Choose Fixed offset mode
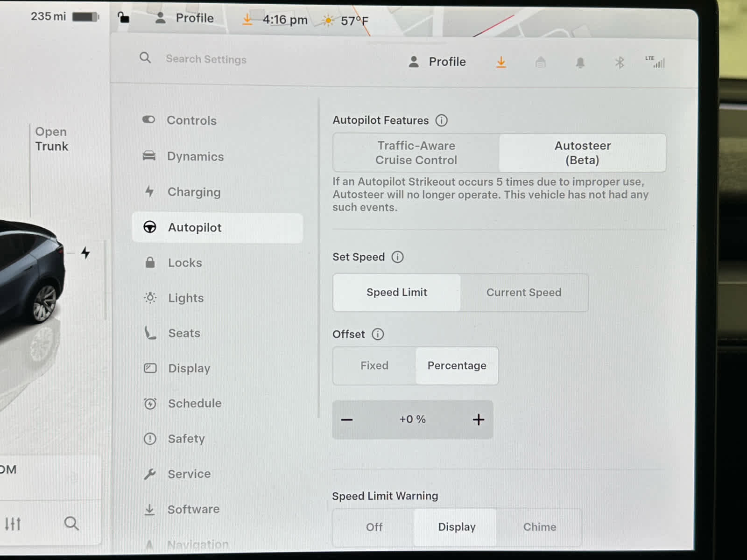 coord(374,366)
